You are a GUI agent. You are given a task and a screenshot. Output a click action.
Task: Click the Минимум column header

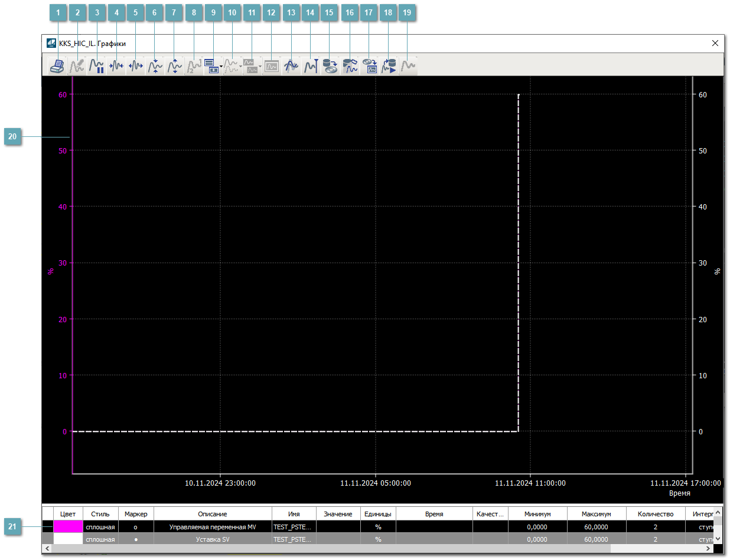pos(537,514)
